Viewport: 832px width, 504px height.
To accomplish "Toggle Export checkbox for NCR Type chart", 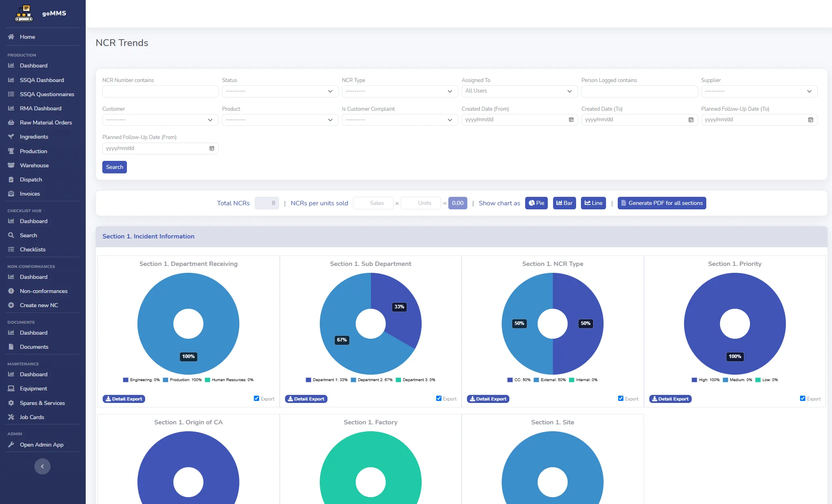I will point(621,399).
